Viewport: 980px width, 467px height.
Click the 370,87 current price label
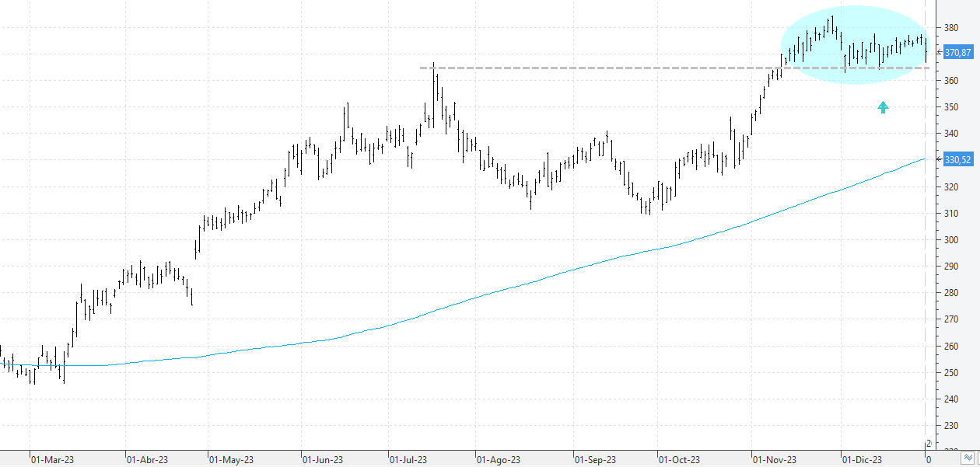(x=957, y=52)
